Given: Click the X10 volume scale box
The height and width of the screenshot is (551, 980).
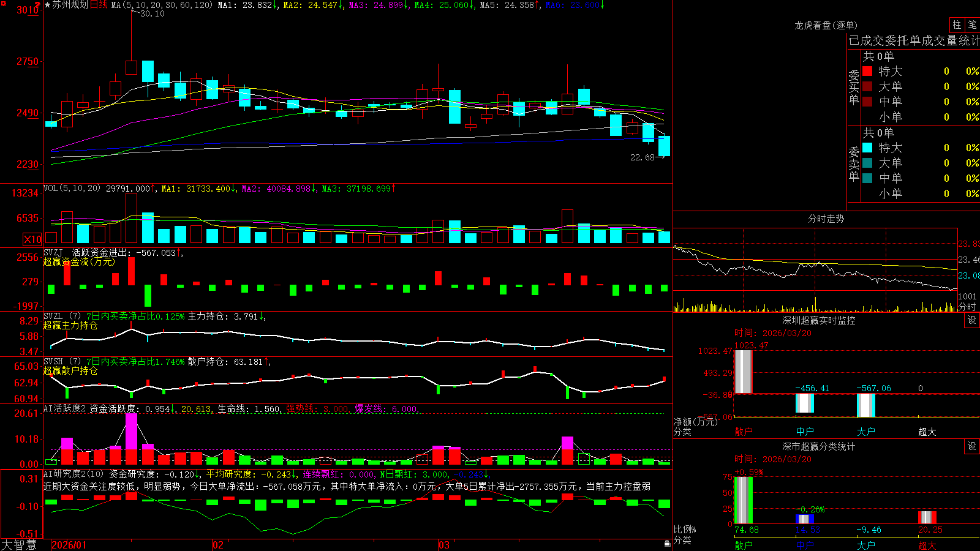Looking at the screenshot, I should [32, 239].
